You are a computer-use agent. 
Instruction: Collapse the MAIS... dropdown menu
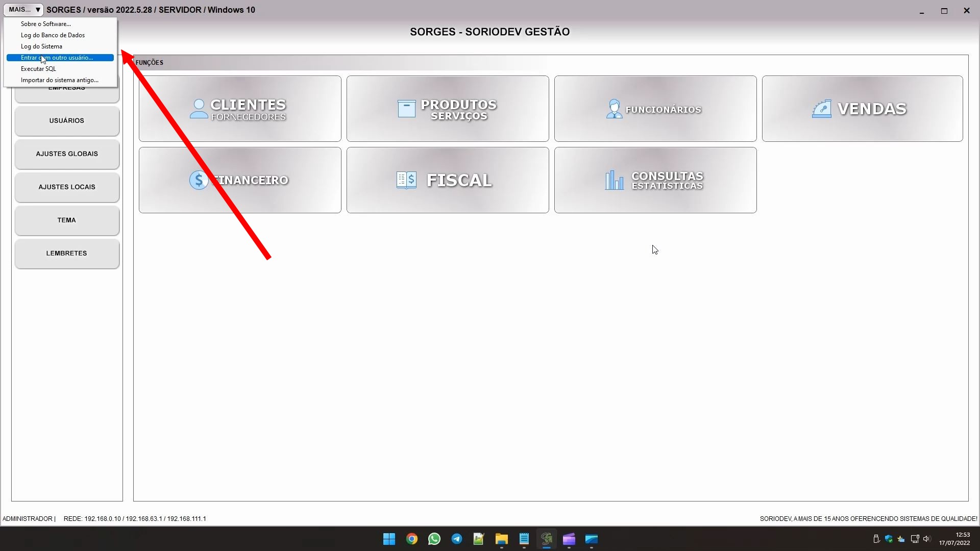pos(23,10)
